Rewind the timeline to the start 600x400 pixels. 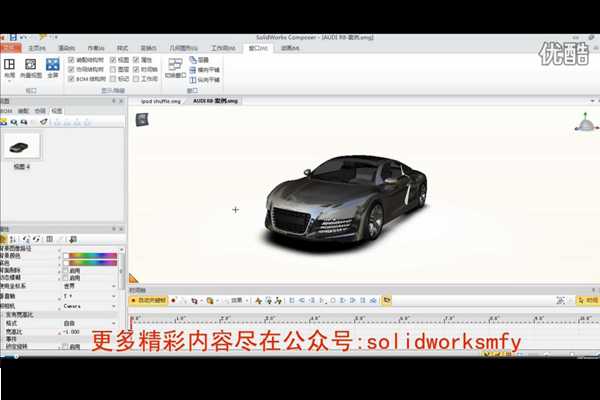tap(292, 300)
